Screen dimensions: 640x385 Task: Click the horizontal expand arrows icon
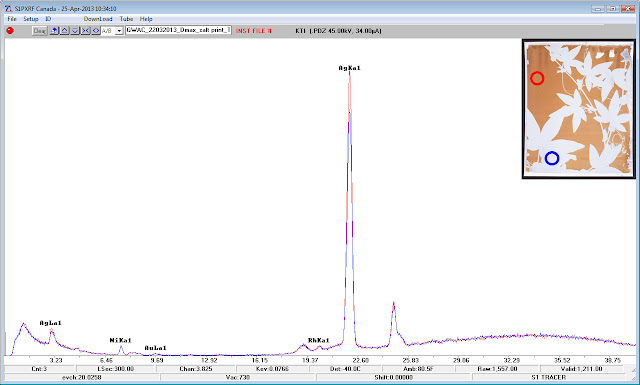point(96,31)
